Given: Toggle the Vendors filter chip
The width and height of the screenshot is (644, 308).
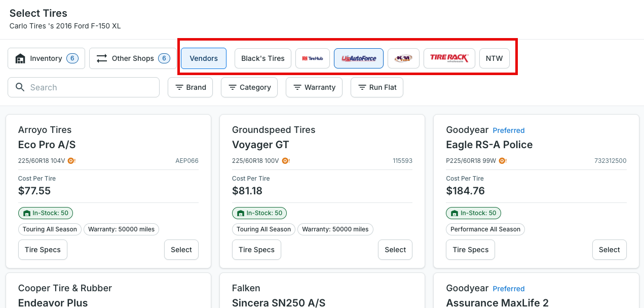Looking at the screenshot, I should point(204,58).
